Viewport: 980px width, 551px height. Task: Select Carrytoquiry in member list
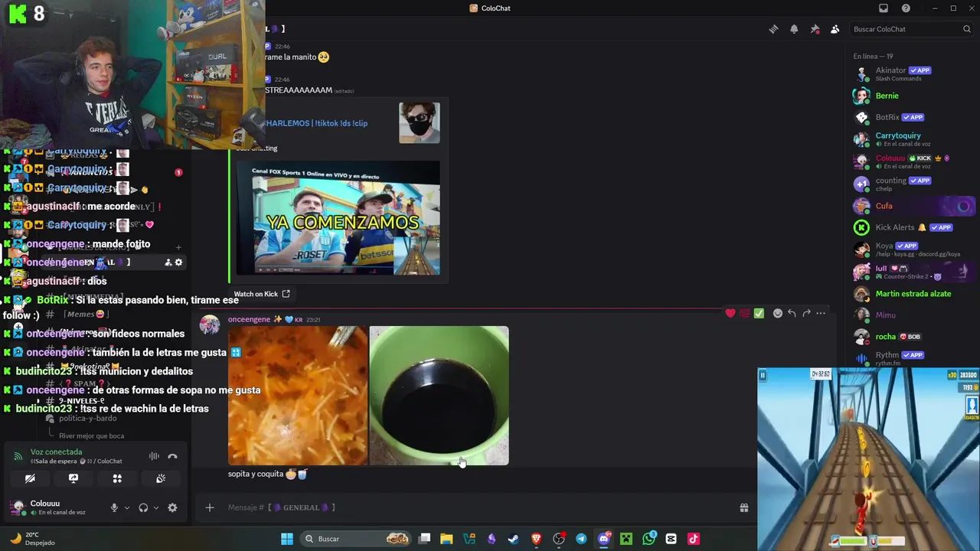[x=911, y=139]
